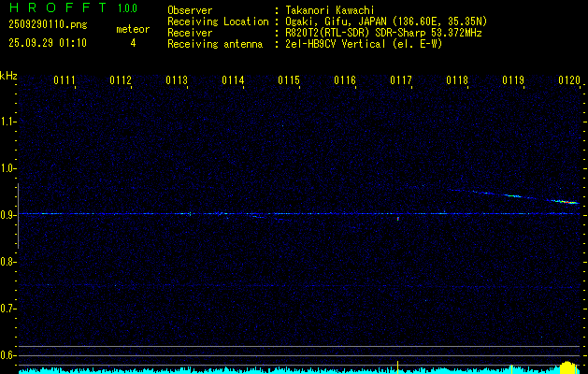Click the 0.9 kHz axis label
The image size is (588, 374).
pos(7,215)
